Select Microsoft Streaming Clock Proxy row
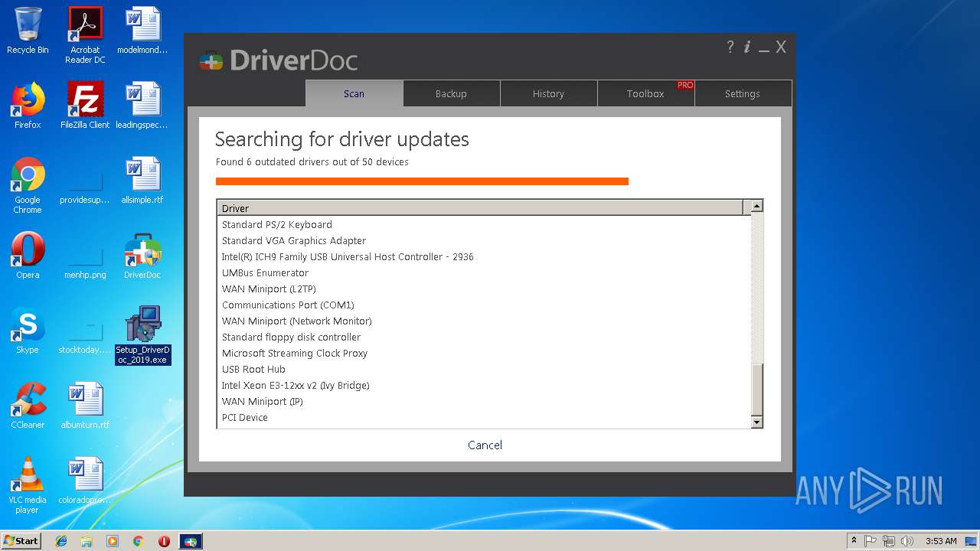This screenshot has height=551, width=980. point(483,353)
